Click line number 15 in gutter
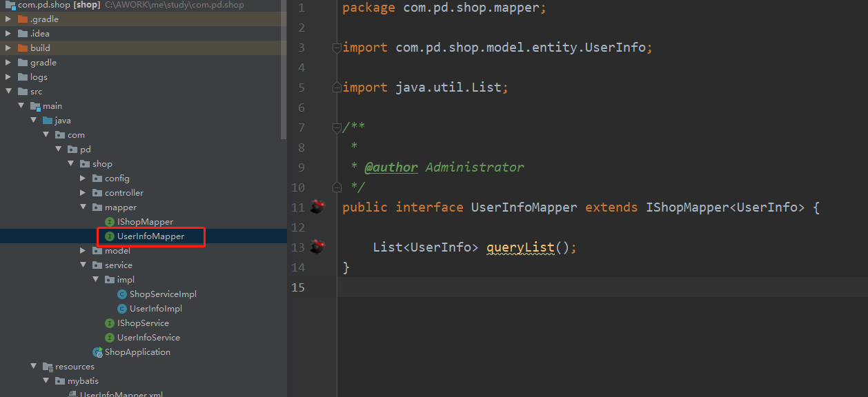Image resolution: width=868 pixels, height=397 pixels. pos(298,287)
